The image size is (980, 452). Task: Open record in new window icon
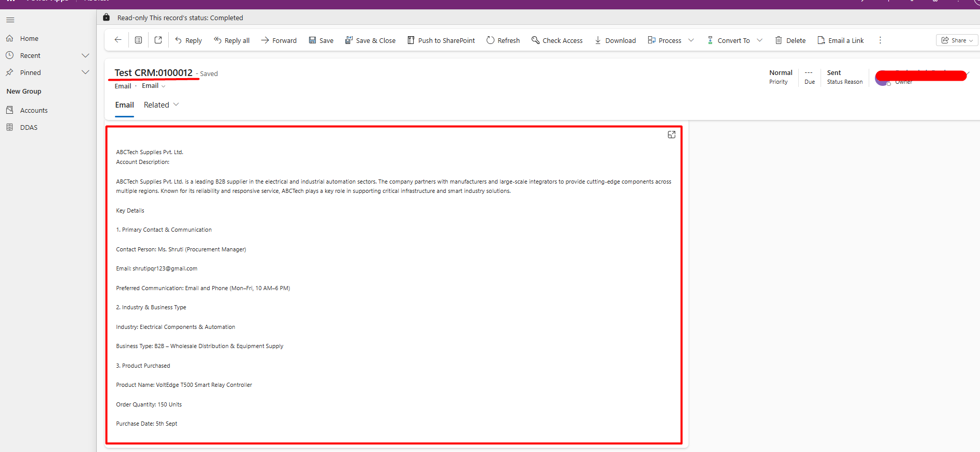pyautogui.click(x=158, y=40)
